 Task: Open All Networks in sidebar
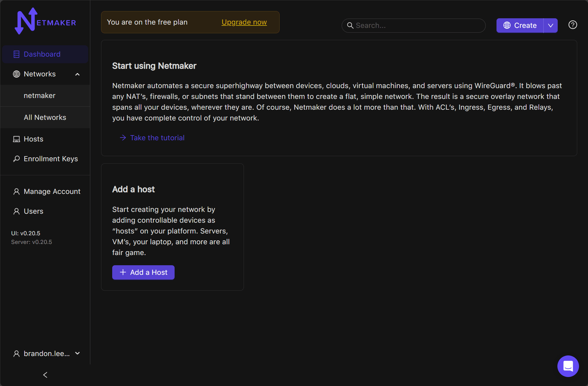tap(45, 117)
